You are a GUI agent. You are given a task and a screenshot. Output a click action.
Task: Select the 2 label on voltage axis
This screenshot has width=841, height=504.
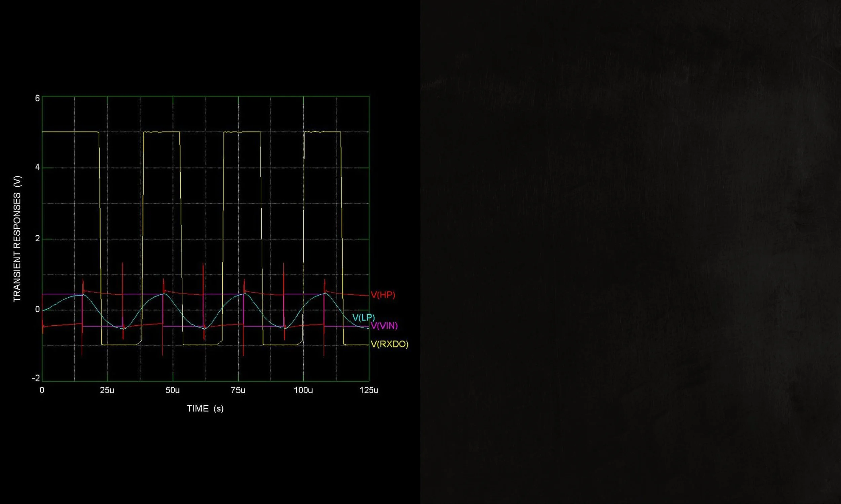pyautogui.click(x=37, y=239)
